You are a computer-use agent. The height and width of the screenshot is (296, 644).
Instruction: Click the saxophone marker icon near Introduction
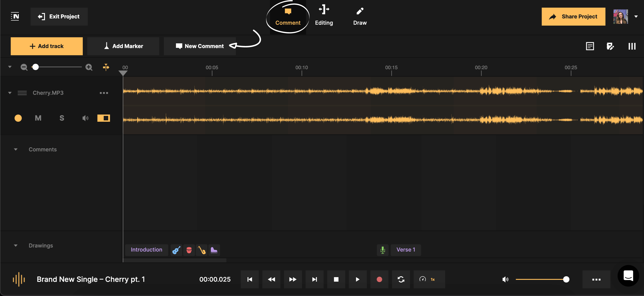[x=202, y=250]
